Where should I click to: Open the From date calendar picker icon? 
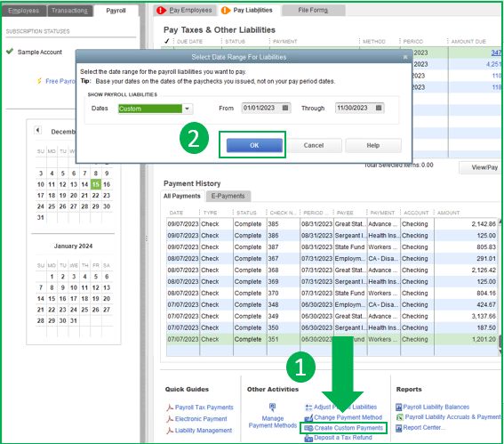pyautogui.click(x=285, y=108)
